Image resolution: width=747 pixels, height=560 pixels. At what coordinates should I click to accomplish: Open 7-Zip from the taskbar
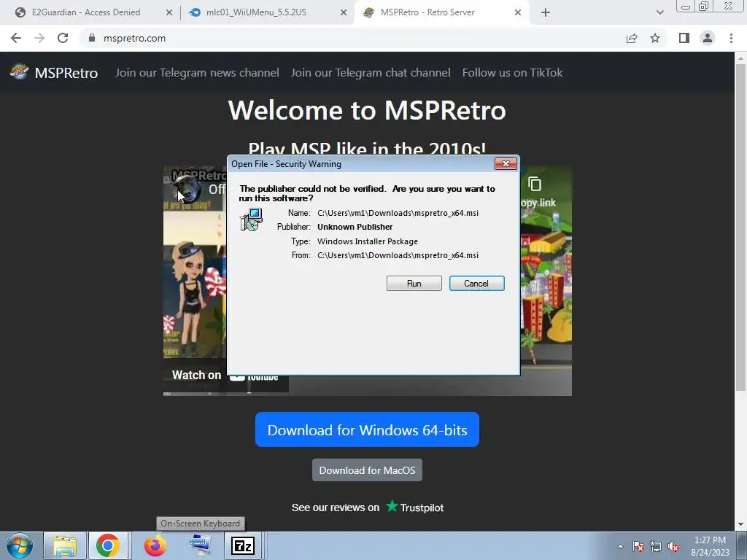243,545
